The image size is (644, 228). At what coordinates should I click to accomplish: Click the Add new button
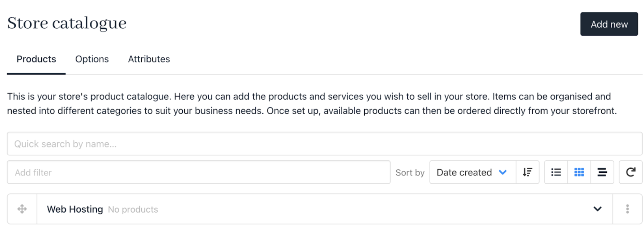click(608, 24)
